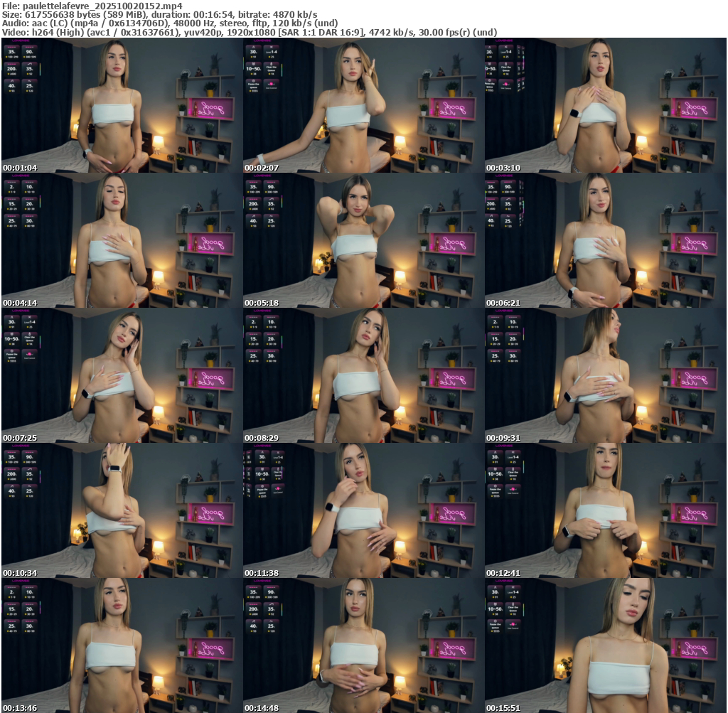The width and height of the screenshot is (728, 713).
Task: Open the thumbnail stamped 00:05:18
Action: 363,240
